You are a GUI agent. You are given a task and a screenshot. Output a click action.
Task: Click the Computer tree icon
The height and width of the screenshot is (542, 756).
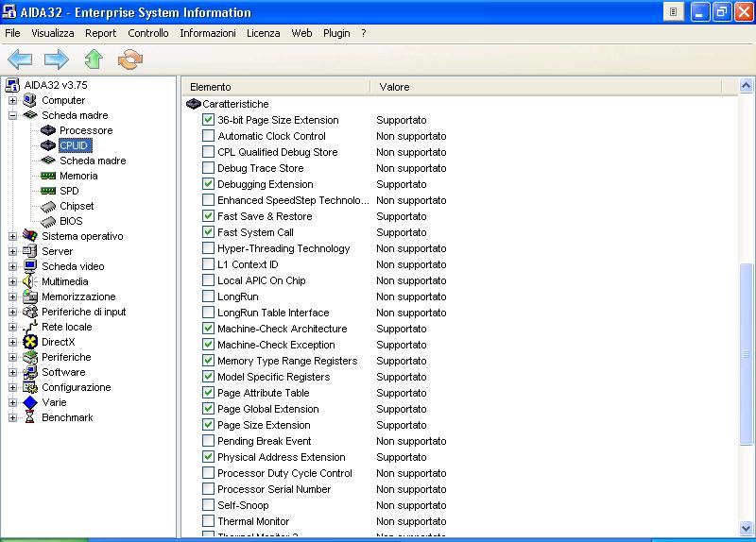point(30,100)
